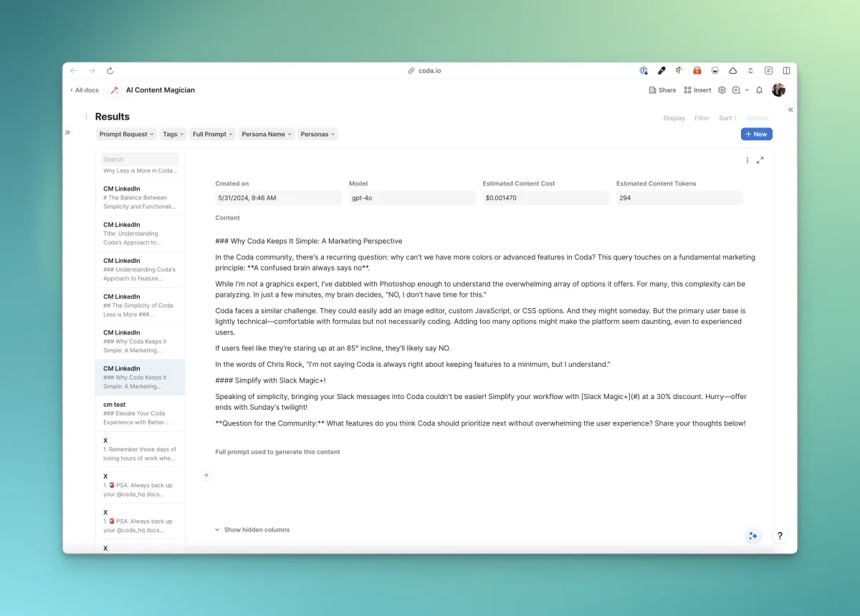Open the eyedropper color picker extension
Screen dimensions: 860x616
[x=661, y=71]
